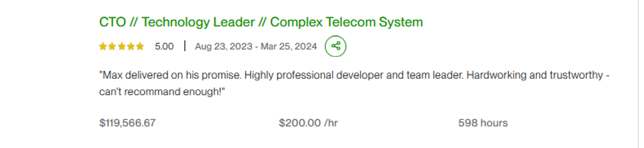This screenshot has width=644, height=148.
Task: Click the second review line "can't recommand enough!"
Action: point(162,92)
